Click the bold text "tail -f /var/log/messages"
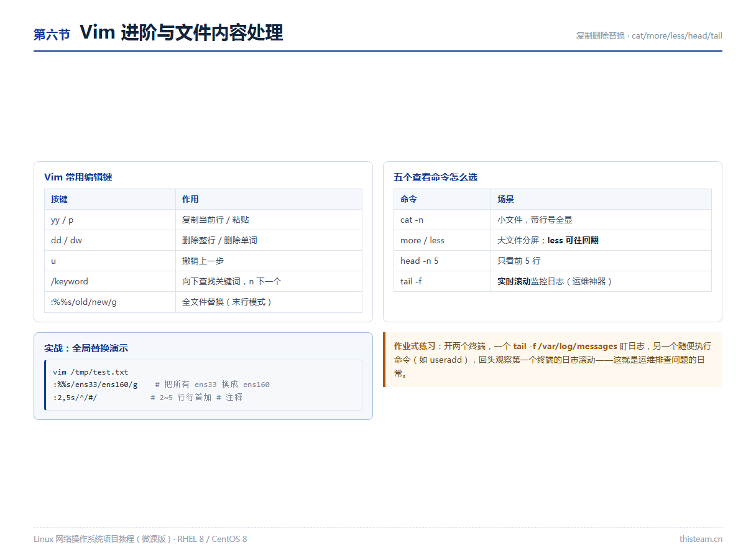 coord(565,346)
